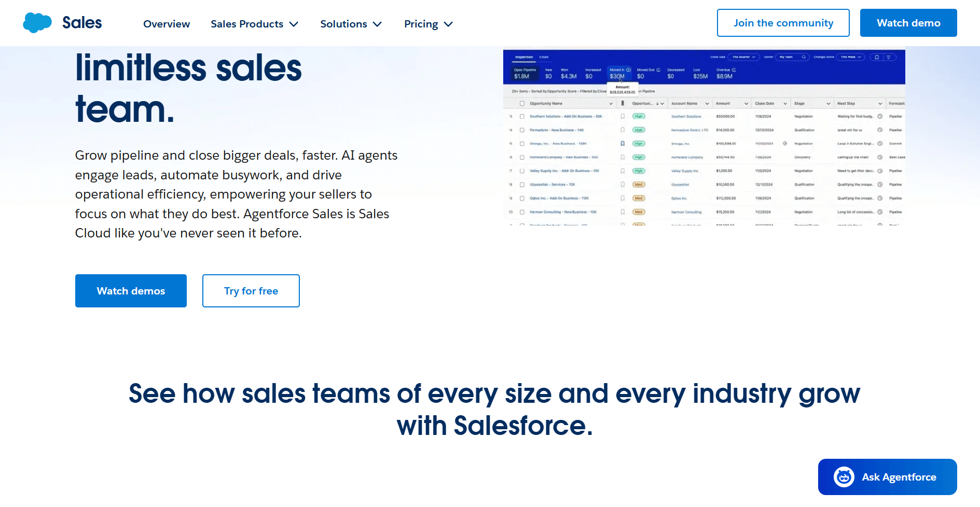This screenshot has height=507, width=980.
Task: Click the clock icon on the Permadyne row
Action: pyautogui.click(x=880, y=130)
